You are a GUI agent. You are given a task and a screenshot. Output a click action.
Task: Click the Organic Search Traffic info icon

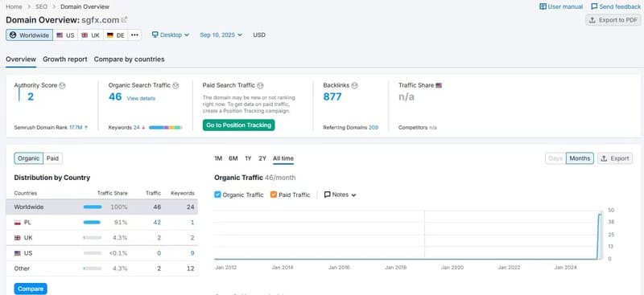175,86
